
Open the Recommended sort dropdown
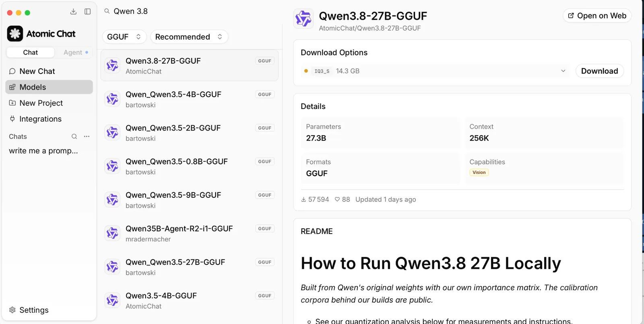(189, 37)
